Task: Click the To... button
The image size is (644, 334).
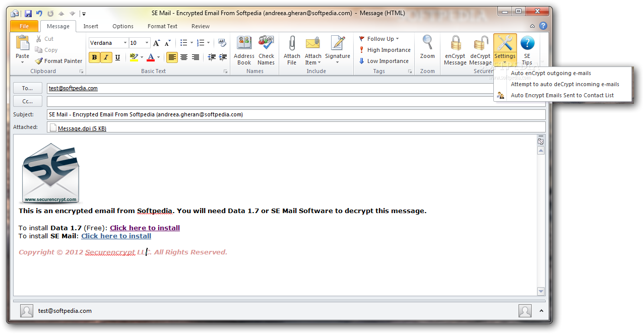Action: point(27,88)
